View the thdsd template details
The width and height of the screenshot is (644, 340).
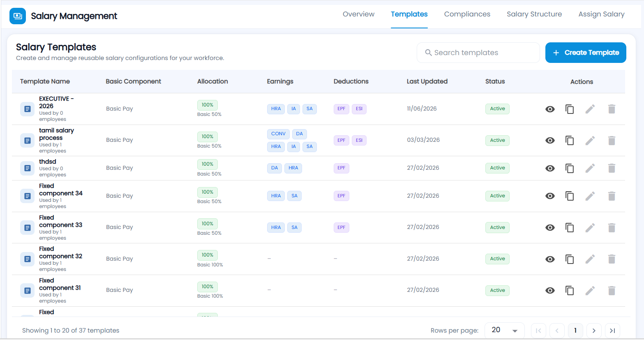tap(550, 168)
